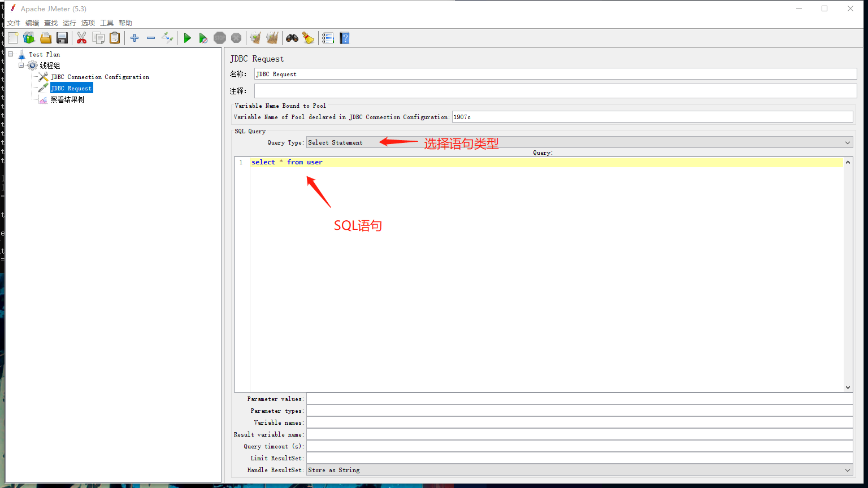Collapse the Test Plan tree node
The image size is (868, 488).
coord(11,54)
